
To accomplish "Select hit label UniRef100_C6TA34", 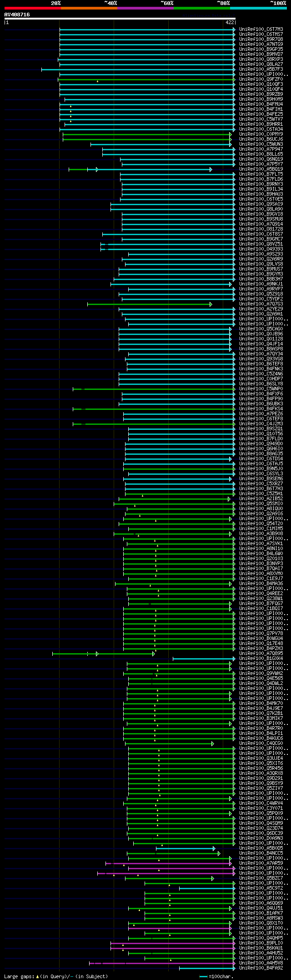I will tap(261, 129).
